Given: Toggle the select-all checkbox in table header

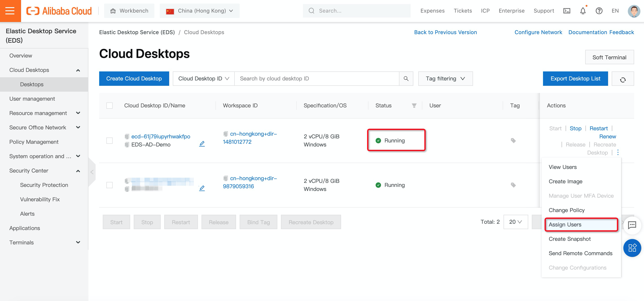Looking at the screenshot, I should pyautogui.click(x=109, y=106).
